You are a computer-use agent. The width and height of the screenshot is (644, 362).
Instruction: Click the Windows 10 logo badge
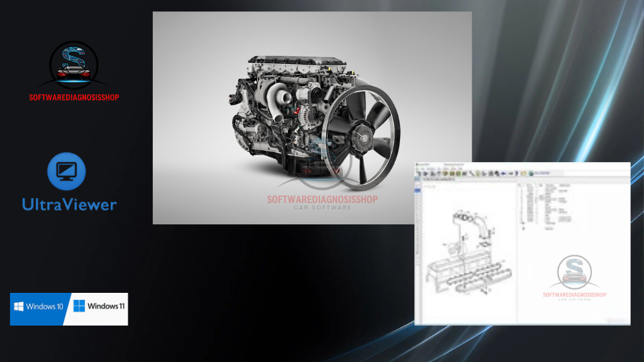[38, 307]
